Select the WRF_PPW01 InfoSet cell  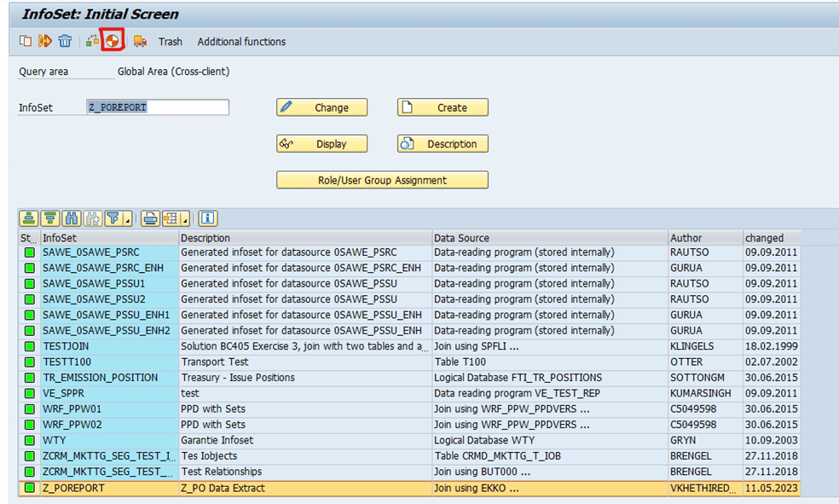tap(110, 409)
